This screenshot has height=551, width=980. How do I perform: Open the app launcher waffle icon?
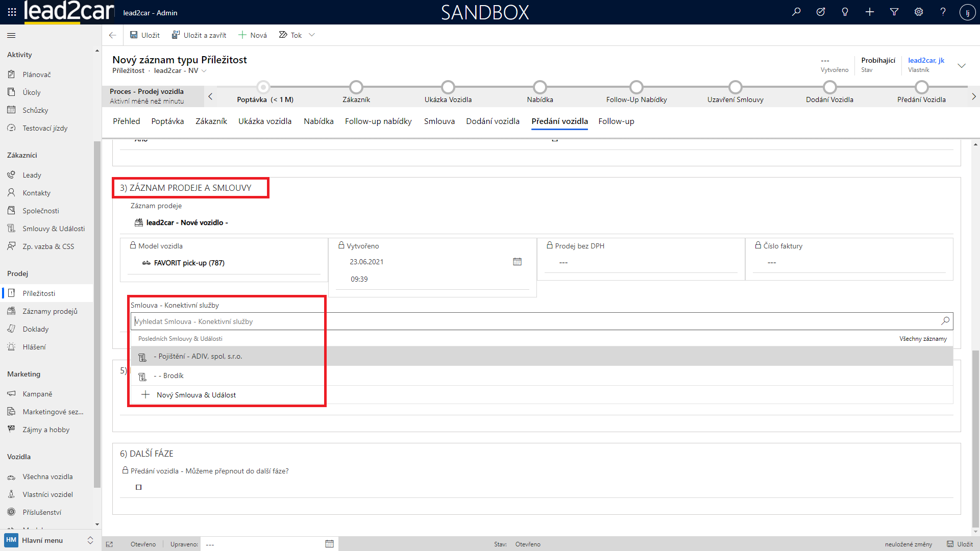tap(12, 12)
